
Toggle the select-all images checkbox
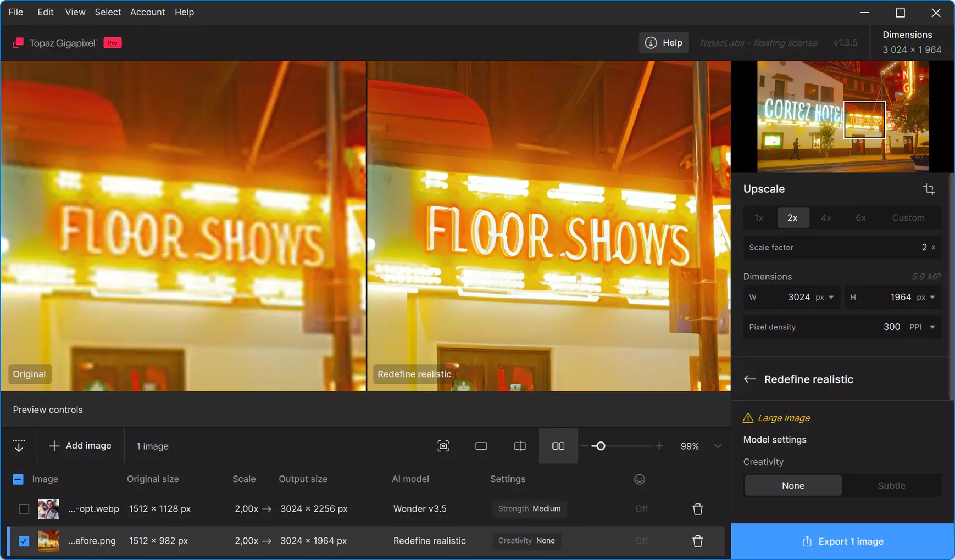18,479
